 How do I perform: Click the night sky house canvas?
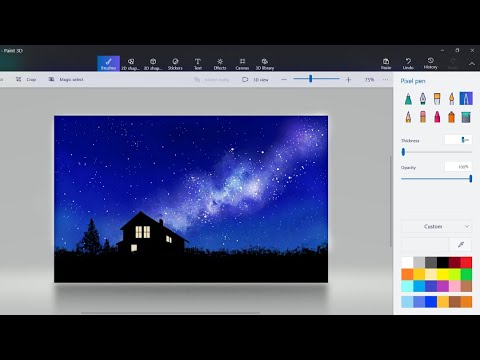[191, 199]
